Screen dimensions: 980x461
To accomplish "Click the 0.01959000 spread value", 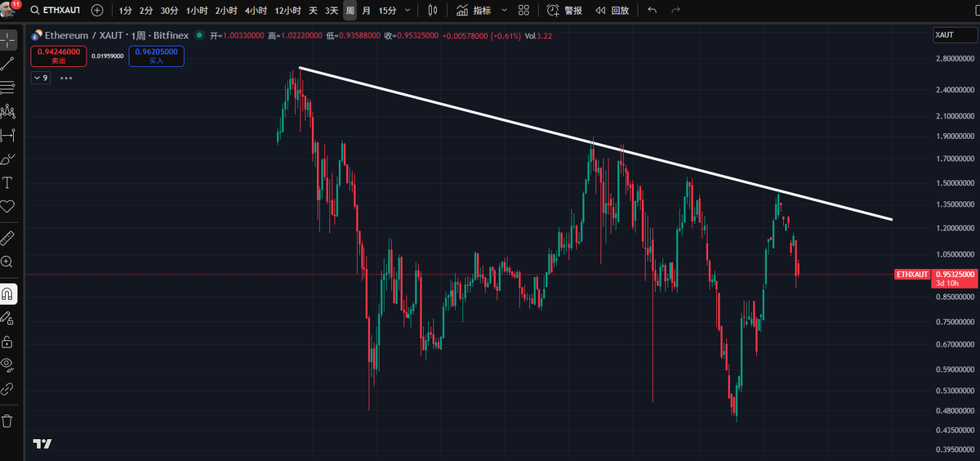I will (107, 56).
